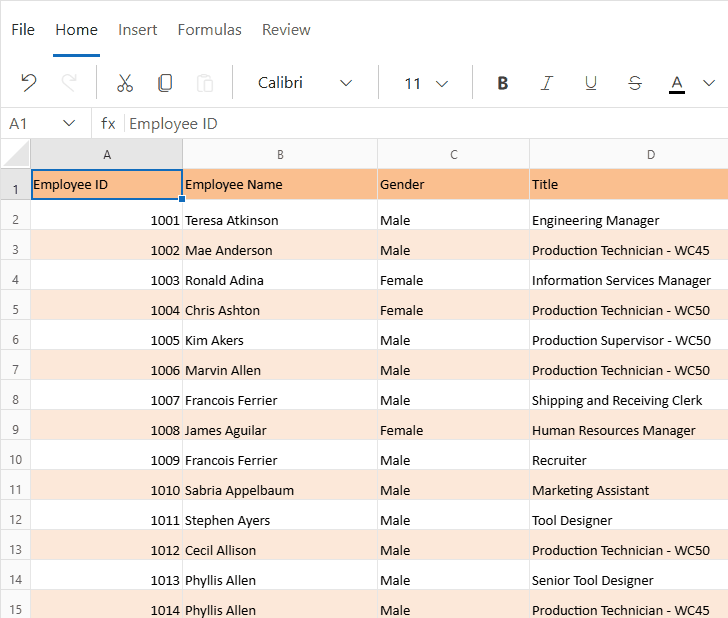The height and width of the screenshot is (618, 728).
Task: Click the Paste clipboard icon
Action: [205, 83]
